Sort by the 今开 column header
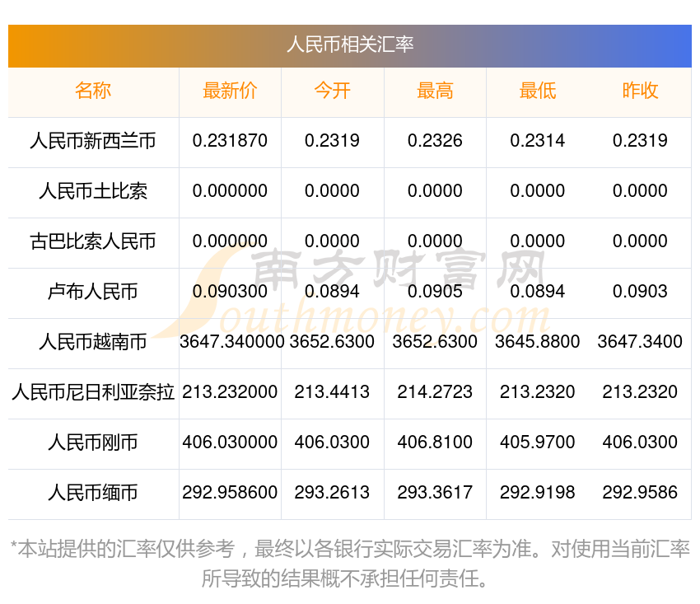This screenshot has height=604, width=700. click(x=333, y=91)
